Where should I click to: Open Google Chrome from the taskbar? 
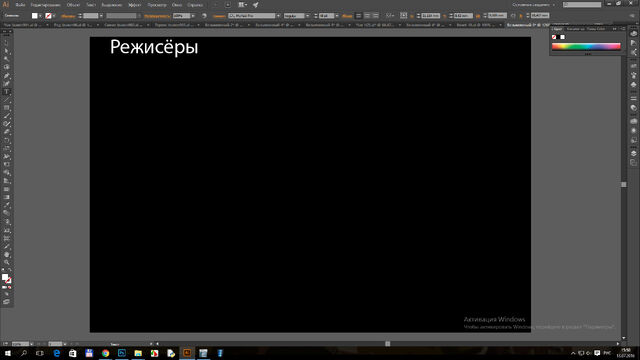coord(105,353)
